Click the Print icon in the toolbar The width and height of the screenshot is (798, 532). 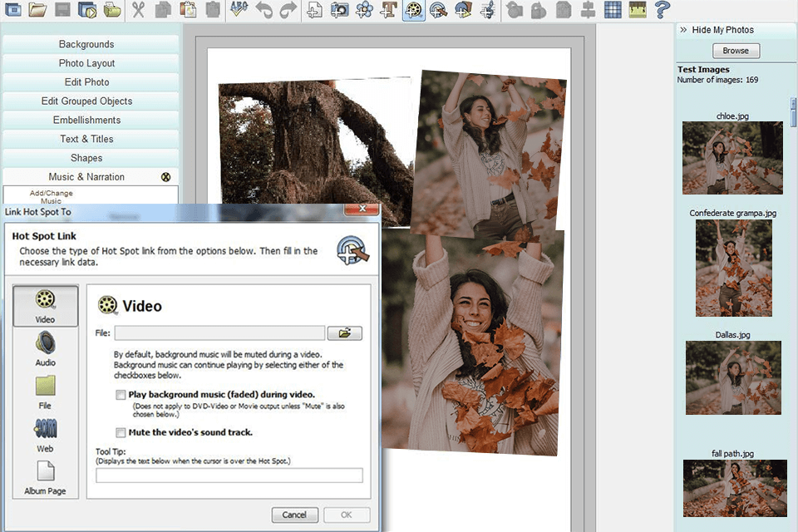pos(112,9)
